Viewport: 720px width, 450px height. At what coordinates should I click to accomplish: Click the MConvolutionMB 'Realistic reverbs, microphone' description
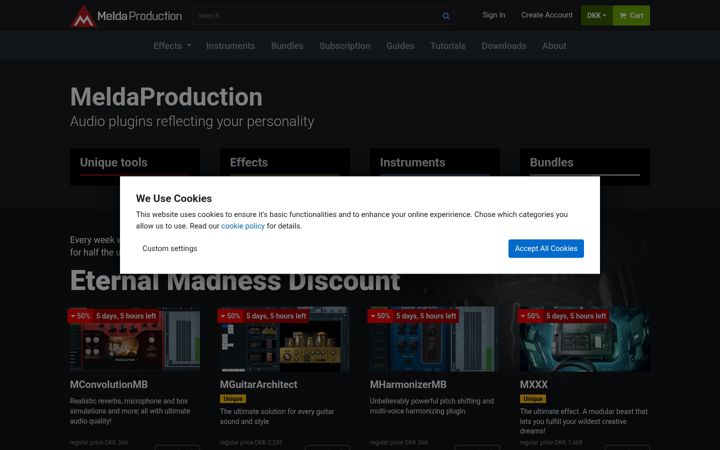(130, 411)
